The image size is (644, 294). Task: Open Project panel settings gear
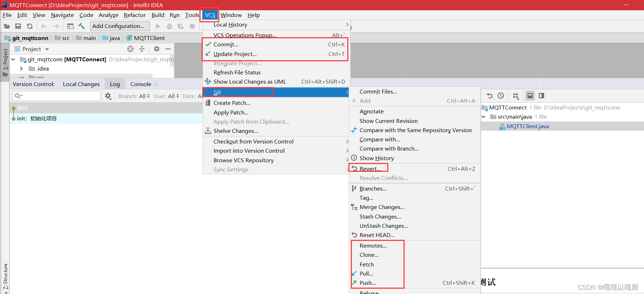[157, 49]
